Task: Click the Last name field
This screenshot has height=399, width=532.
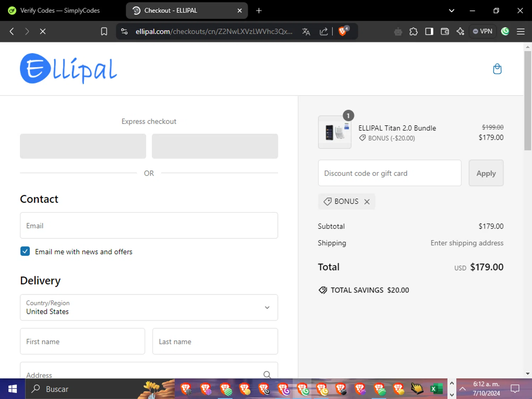Action: tap(215, 341)
